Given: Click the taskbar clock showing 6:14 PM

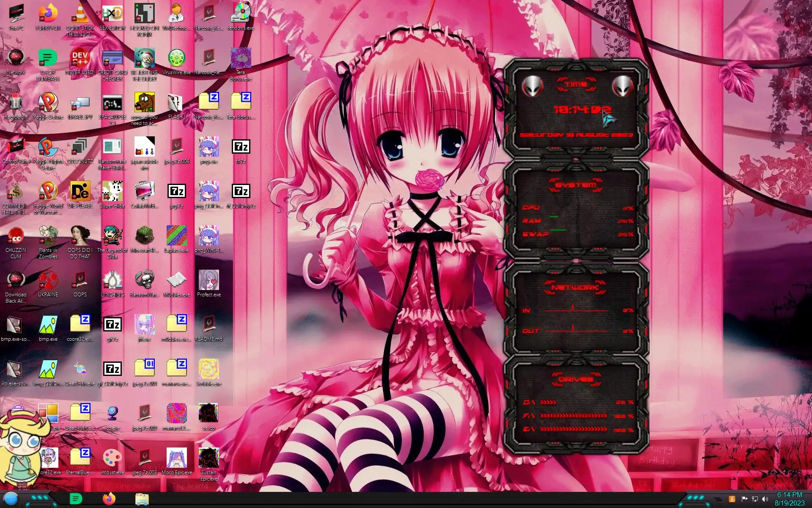Looking at the screenshot, I should [x=789, y=499].
